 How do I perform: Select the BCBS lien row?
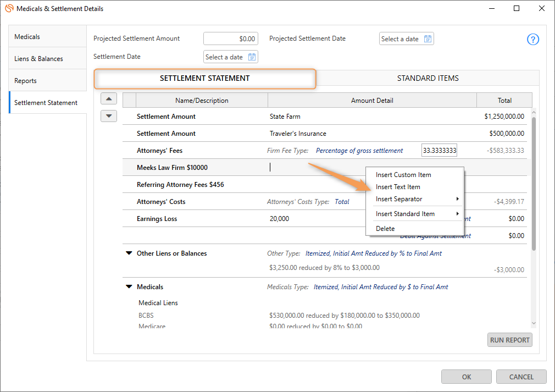pyautogui.click(x=146, y=315)
